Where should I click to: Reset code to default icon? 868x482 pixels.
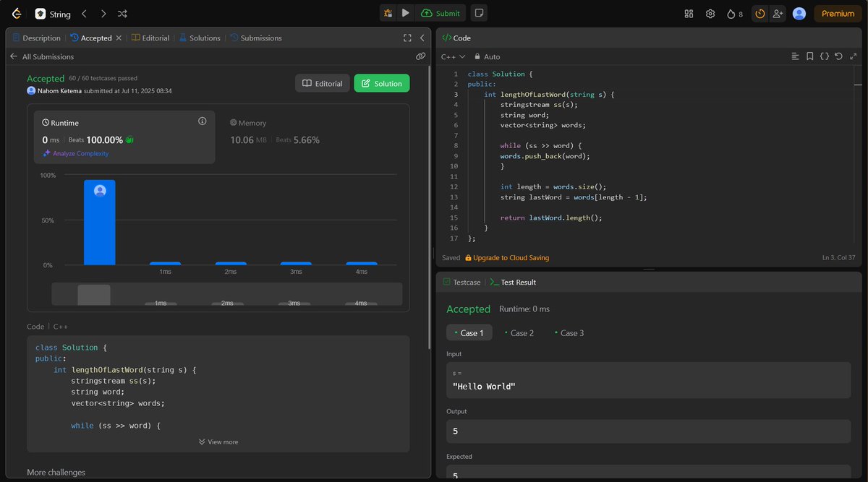(838, 56)
